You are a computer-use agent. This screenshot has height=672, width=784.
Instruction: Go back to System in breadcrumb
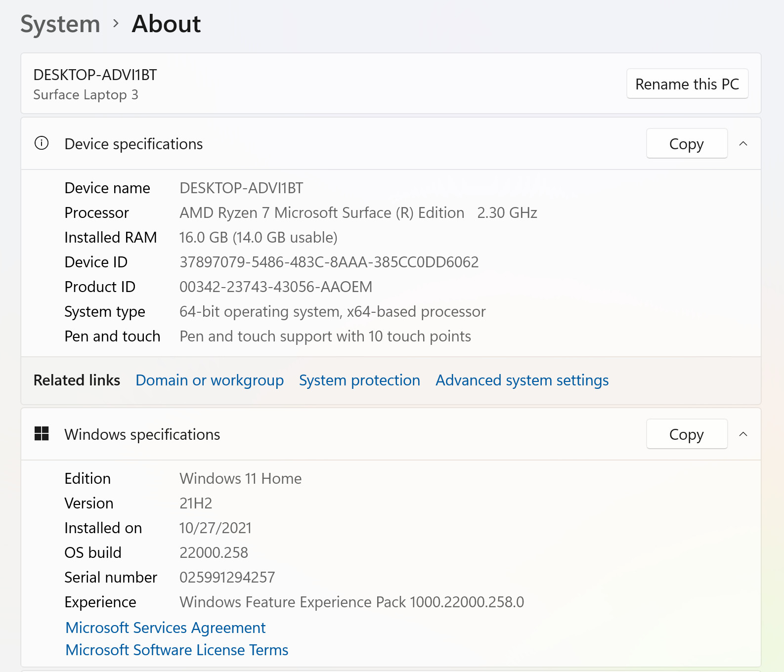pyautogui.click(x=60, y=24)
